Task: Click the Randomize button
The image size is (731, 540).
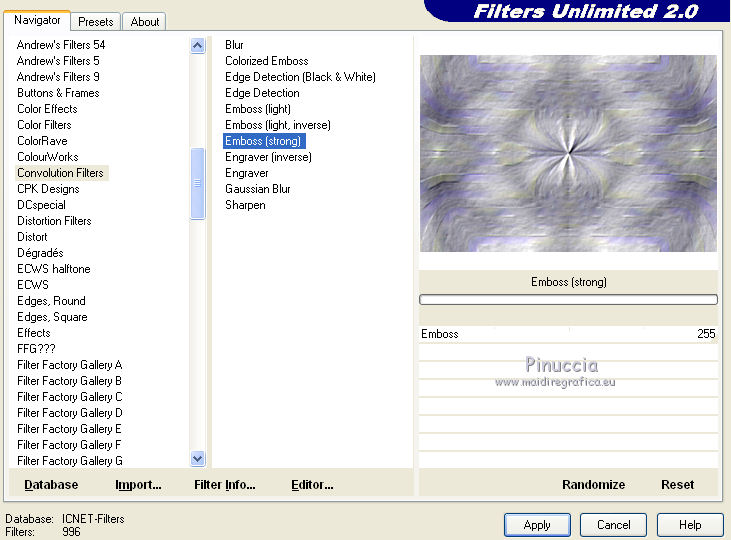Action: 593,485
